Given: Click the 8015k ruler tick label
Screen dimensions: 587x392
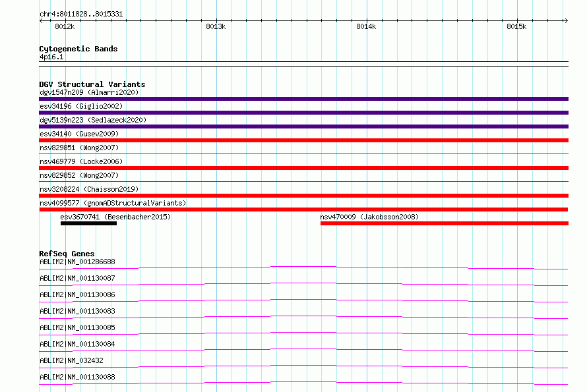Looking at the screenshot, I should (x=516, y=26).
